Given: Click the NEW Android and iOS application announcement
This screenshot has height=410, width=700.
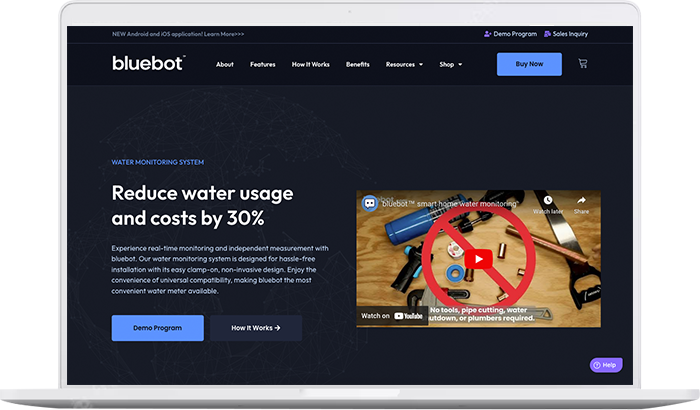Looking at the screenshot, I should point(178,34).
